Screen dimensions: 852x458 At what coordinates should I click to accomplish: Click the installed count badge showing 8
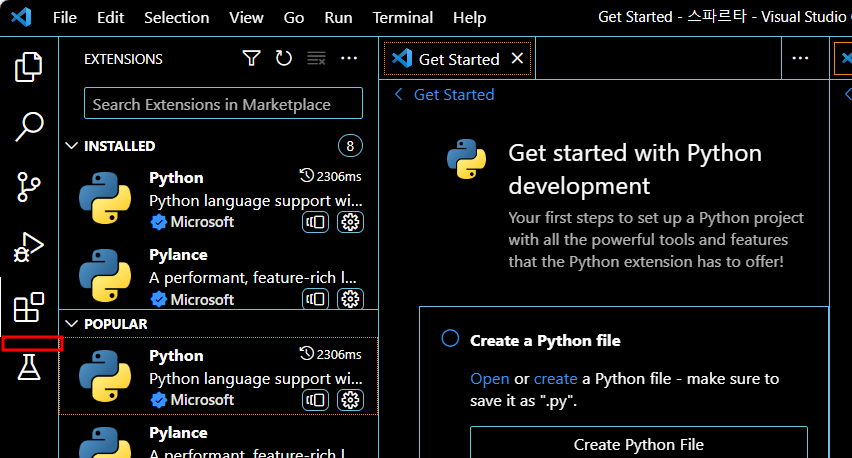350,146
